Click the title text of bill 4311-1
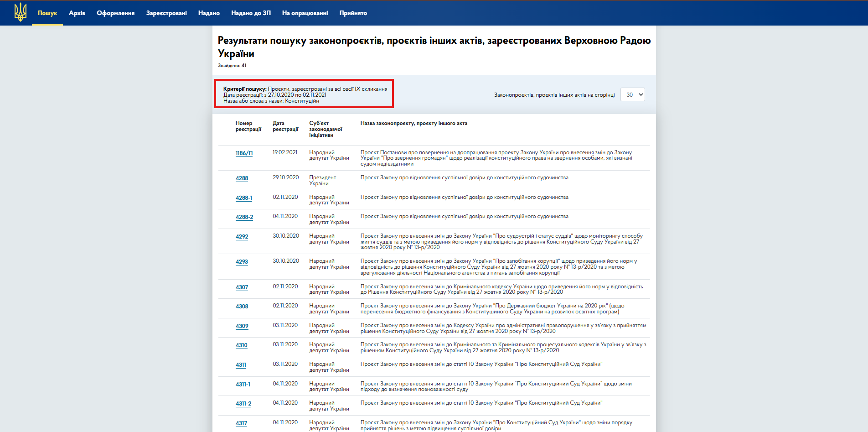The height and width of the screenshot is (432, 868). [496, 386]
